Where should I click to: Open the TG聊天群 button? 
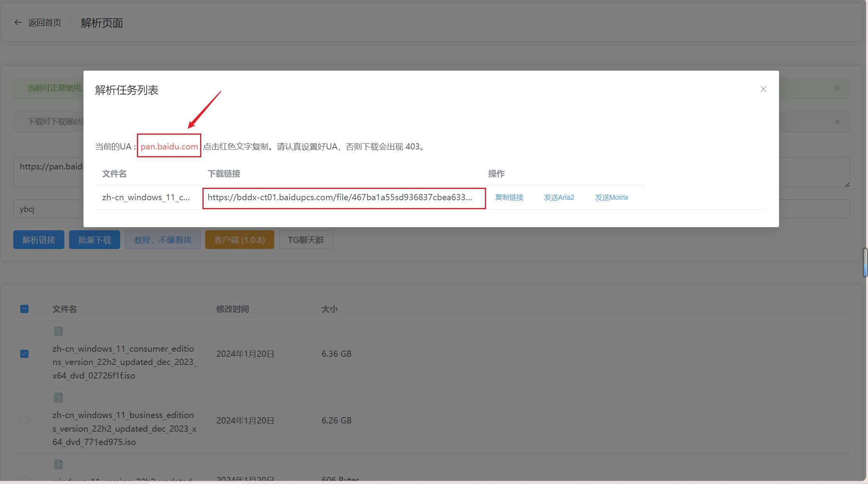pos(306,240)
